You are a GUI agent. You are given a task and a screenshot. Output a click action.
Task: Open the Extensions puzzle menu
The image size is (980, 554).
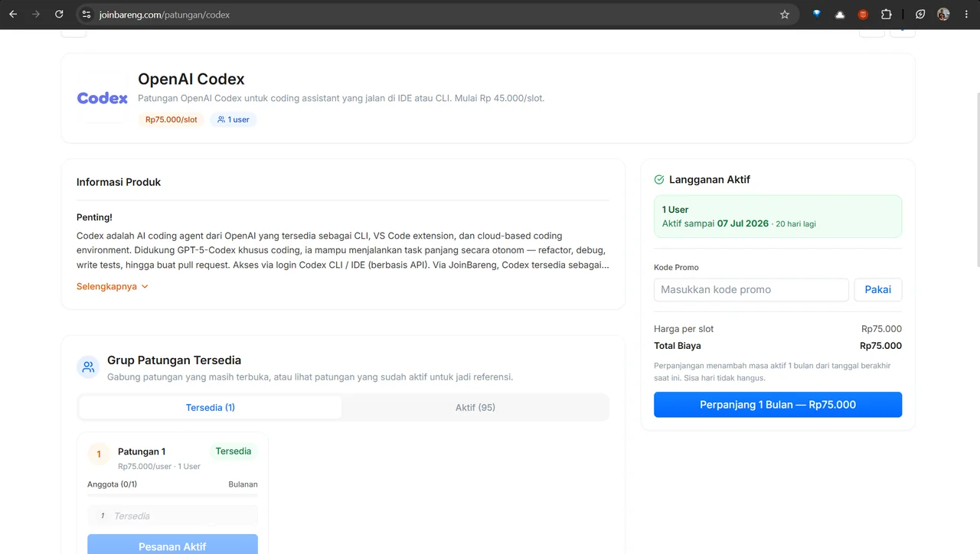coord(886,15)
